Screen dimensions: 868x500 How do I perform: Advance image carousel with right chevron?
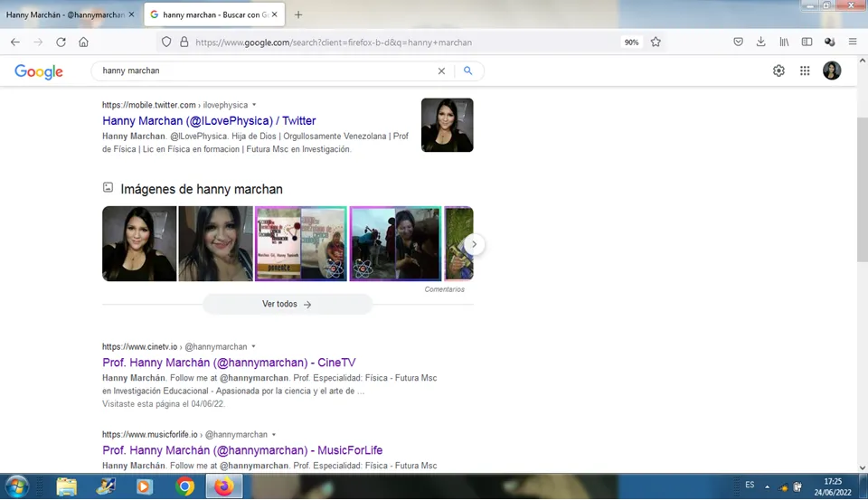[474, 244]
